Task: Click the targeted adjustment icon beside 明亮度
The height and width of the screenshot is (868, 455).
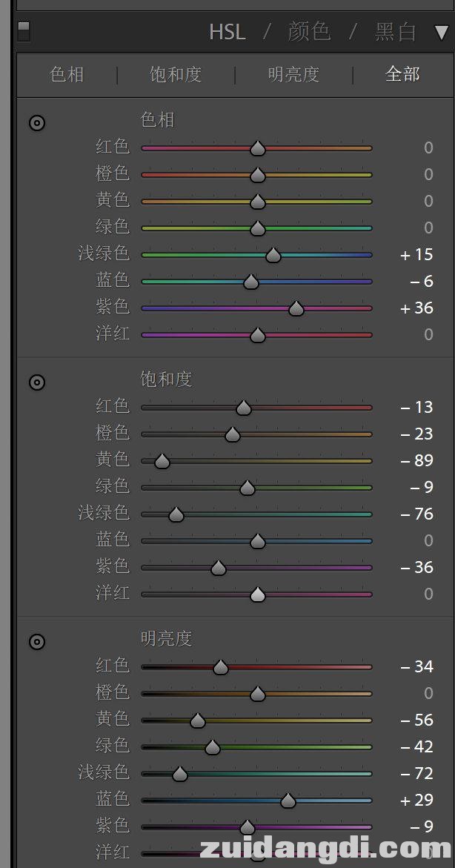Action: click(x=36, y=642)
